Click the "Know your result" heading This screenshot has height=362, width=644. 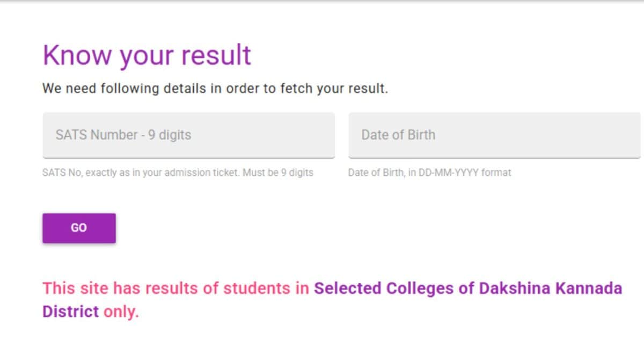tap(146, 54)
